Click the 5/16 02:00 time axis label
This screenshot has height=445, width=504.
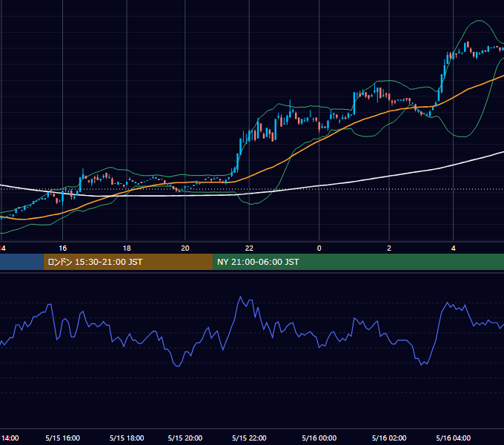(x=389, y=438)
